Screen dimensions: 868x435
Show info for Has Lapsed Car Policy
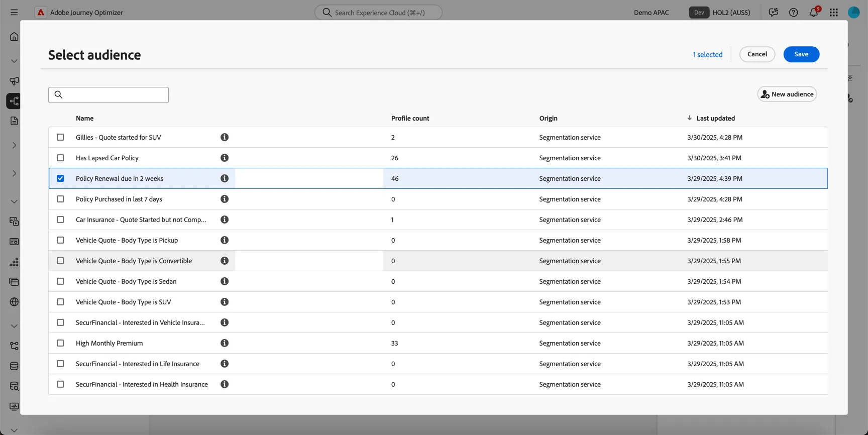(x=225, y=158)
